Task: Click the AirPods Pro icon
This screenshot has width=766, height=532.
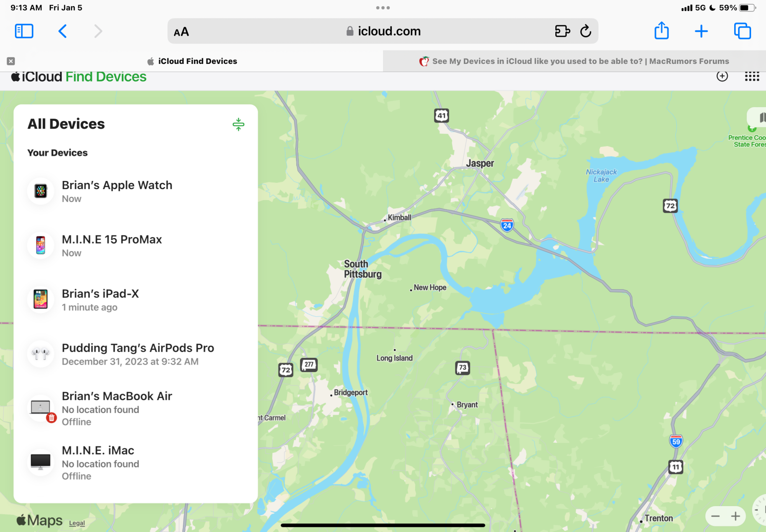Action: pos(41,354)
